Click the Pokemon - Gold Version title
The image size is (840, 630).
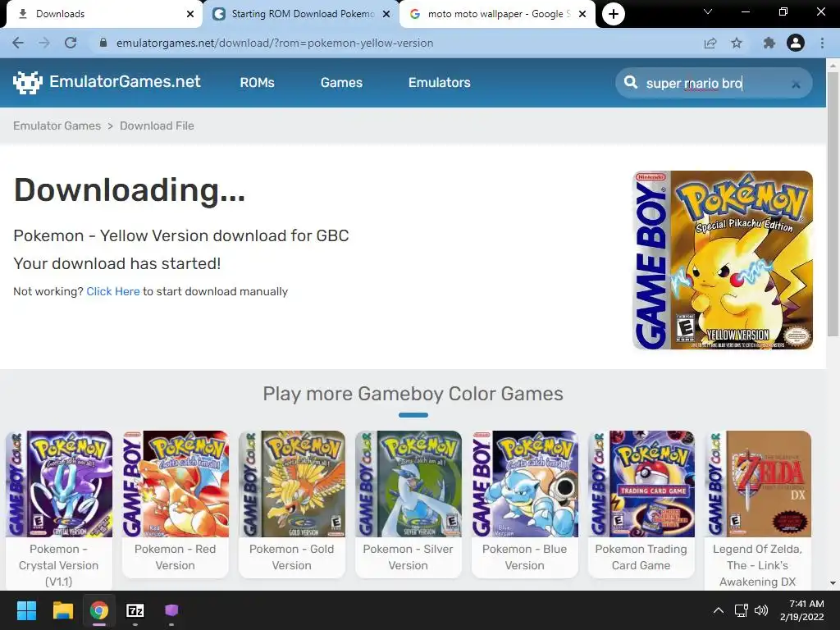292,557
